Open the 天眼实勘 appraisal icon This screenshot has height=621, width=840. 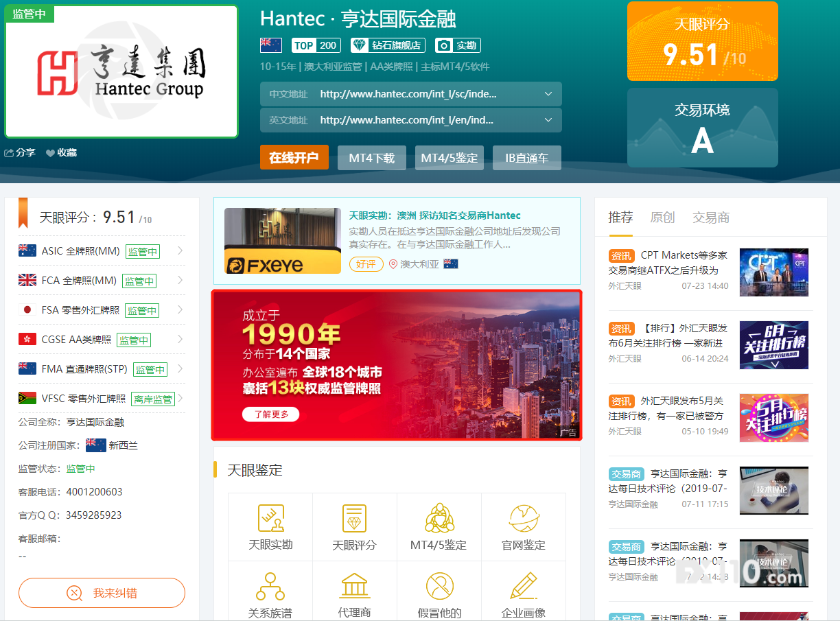[x=270, y=518]
